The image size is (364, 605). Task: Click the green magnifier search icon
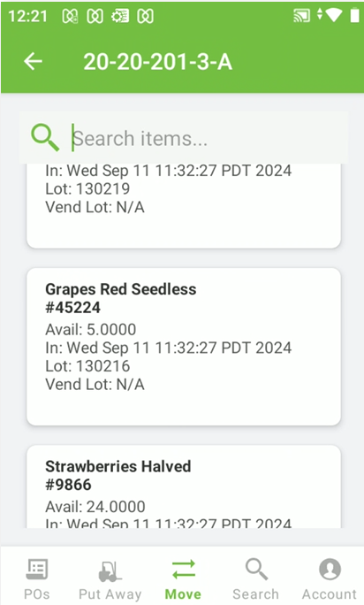click(45, 137)
